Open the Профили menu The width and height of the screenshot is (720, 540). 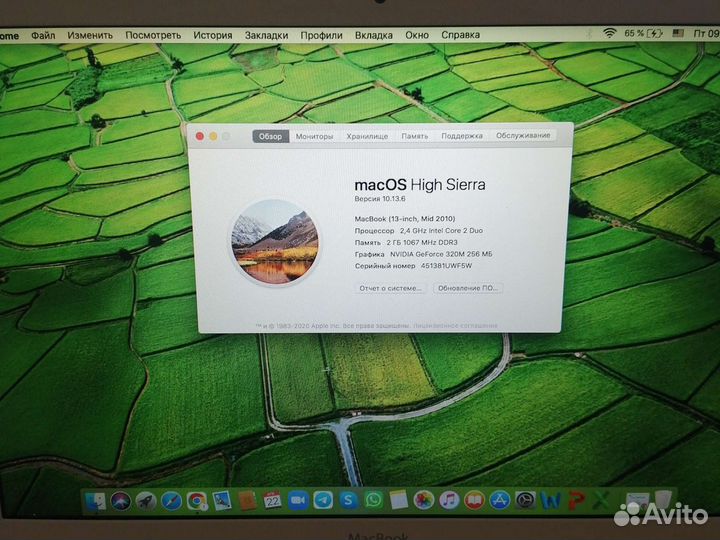321,35
